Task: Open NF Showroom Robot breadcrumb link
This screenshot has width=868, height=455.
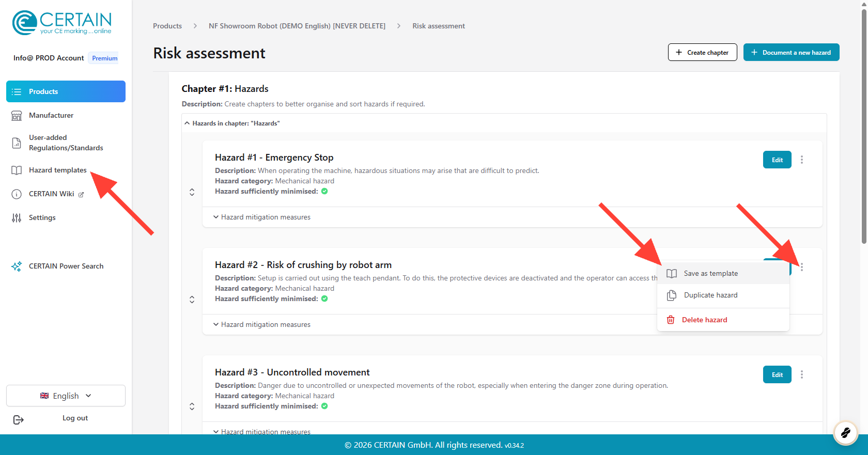Action: 297,26
